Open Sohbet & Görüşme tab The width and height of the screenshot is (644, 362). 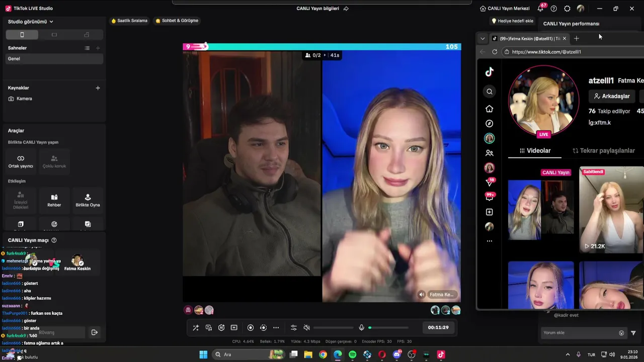point(177,21)
